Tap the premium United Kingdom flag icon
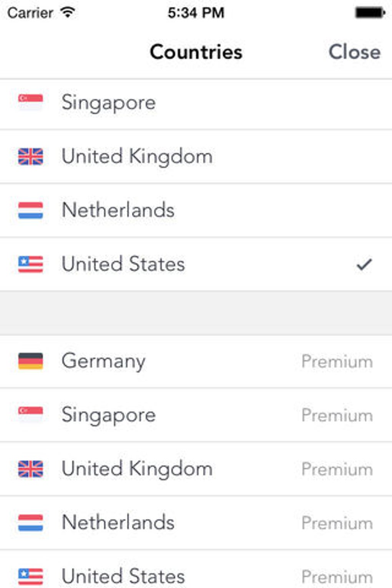Screen dimensions: 392x588 pyautogui.click(x=30, y=469)
